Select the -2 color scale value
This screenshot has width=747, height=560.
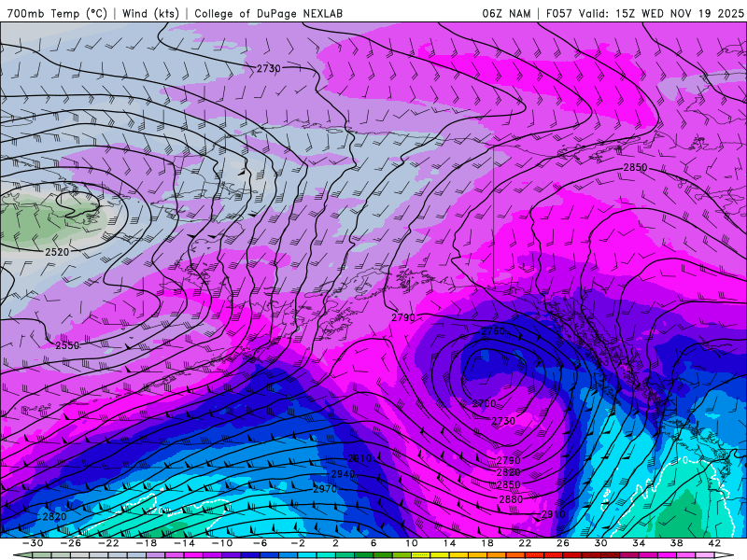[298, 543]
